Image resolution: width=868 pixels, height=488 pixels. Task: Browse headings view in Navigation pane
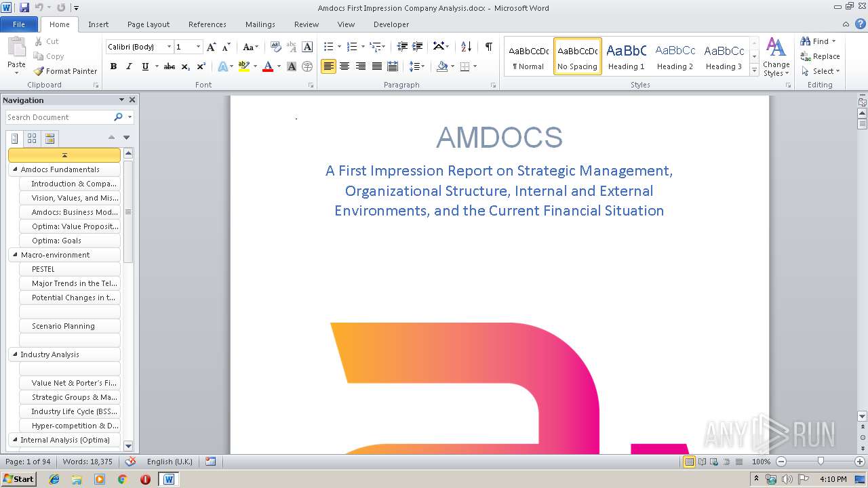(x=15, y=138)
